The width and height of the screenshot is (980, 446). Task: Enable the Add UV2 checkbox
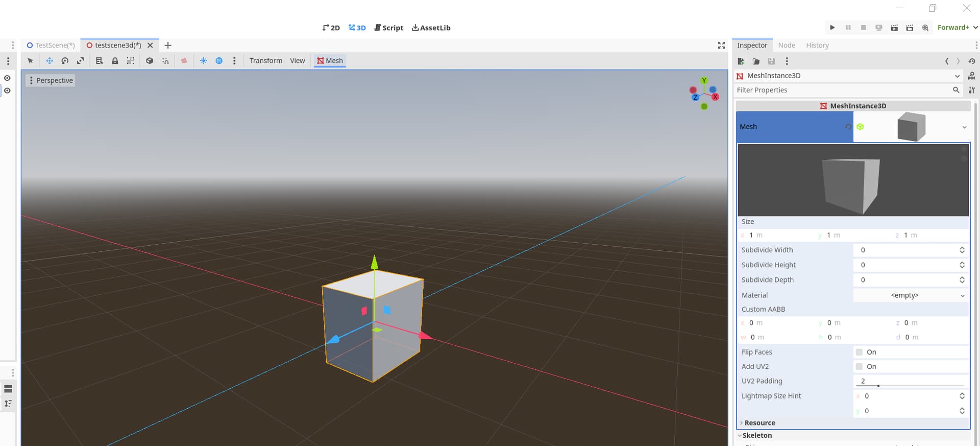click(859, 366)
